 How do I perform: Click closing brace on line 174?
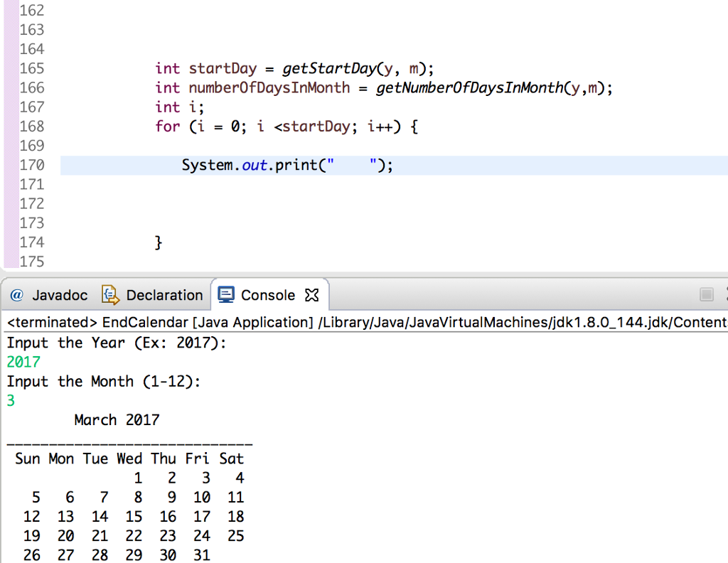click(x=159, y=242)
